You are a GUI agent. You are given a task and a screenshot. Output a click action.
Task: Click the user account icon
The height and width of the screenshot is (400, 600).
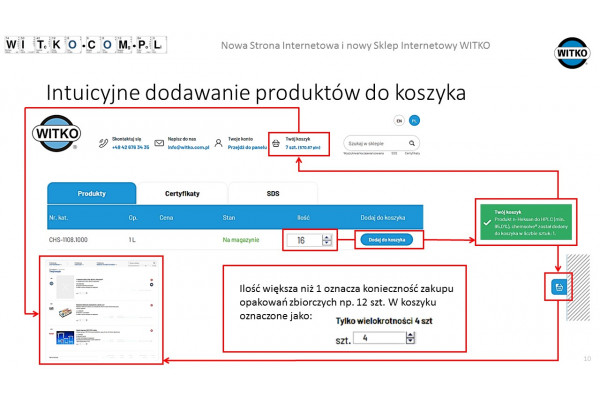218,143
